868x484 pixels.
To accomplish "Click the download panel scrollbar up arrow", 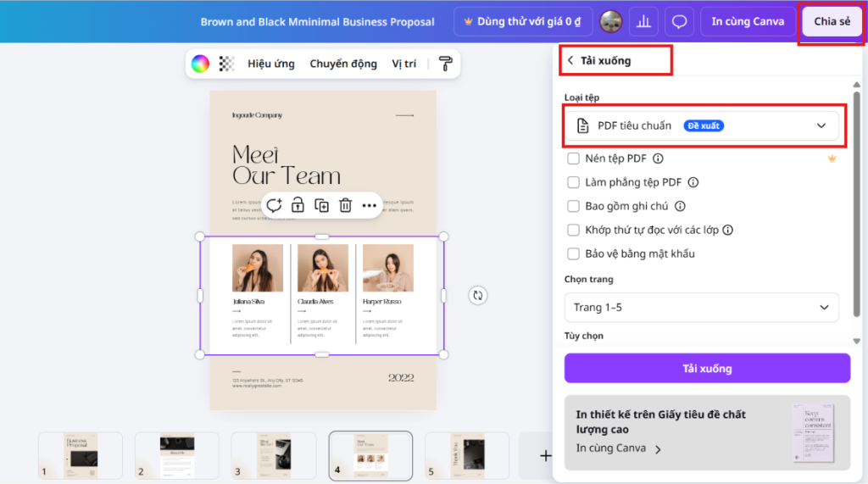I will (x=856, y=85).
